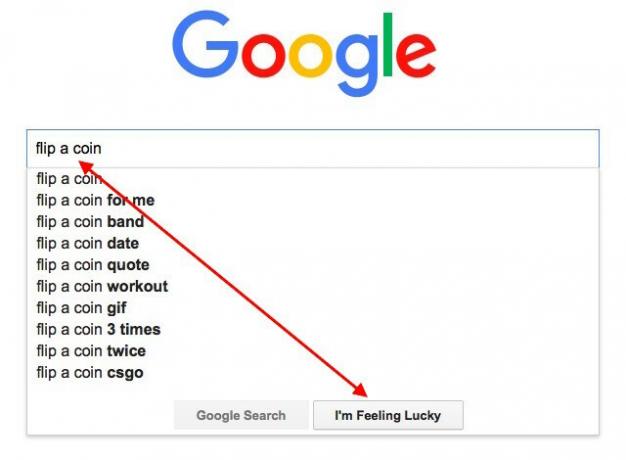Click the red letter e in logo
This screenshot has width=626, height=460.
click(x=416, y=56)
